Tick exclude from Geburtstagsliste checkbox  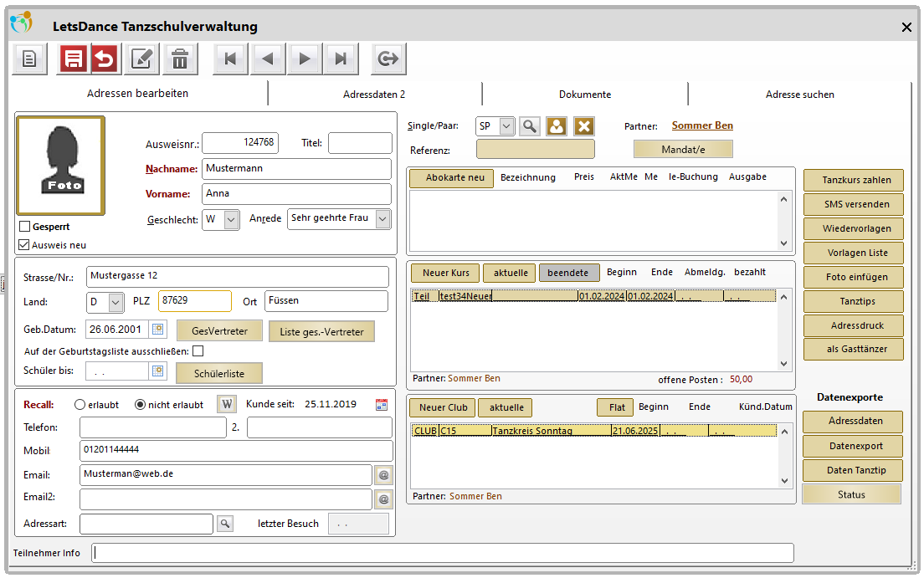[198, 351]
